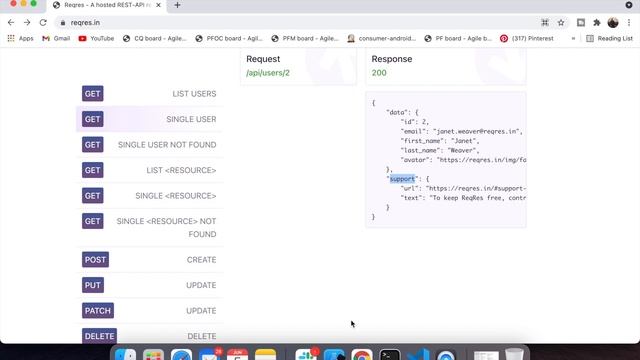Select GET List <Resource> endpoint
Viewport: 640px width, 360px height.
[149, 170]
